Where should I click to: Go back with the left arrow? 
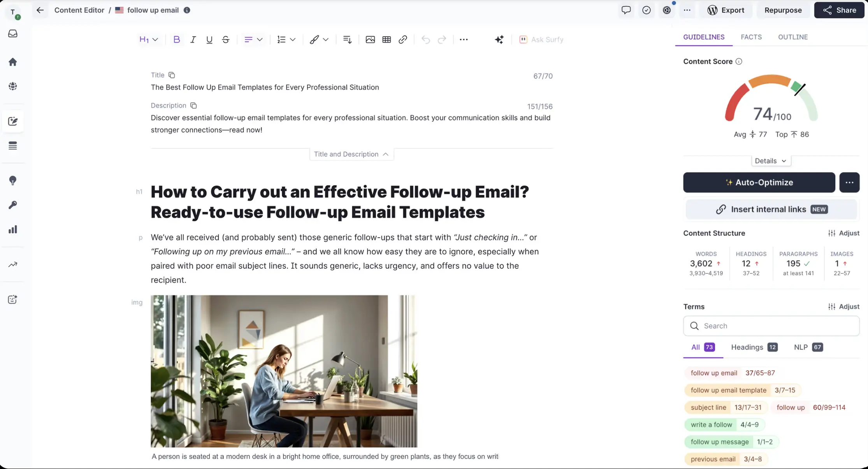40,10
